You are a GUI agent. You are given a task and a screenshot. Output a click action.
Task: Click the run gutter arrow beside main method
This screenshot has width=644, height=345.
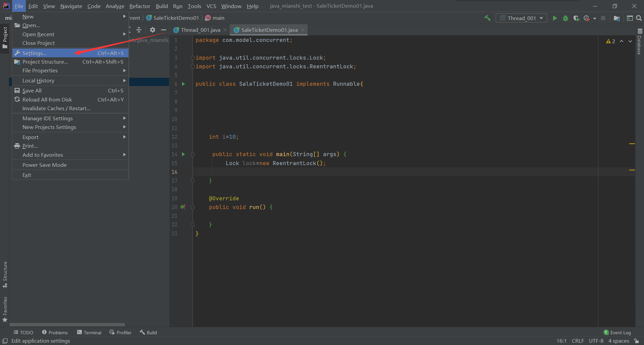183,154
